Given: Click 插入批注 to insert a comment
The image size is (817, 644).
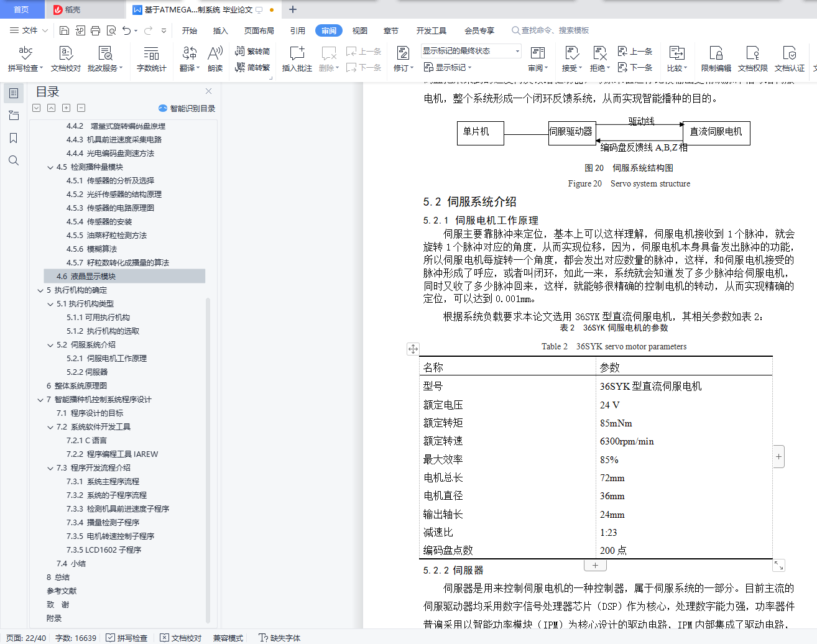Looking at the screenshot, I should 297,58.
